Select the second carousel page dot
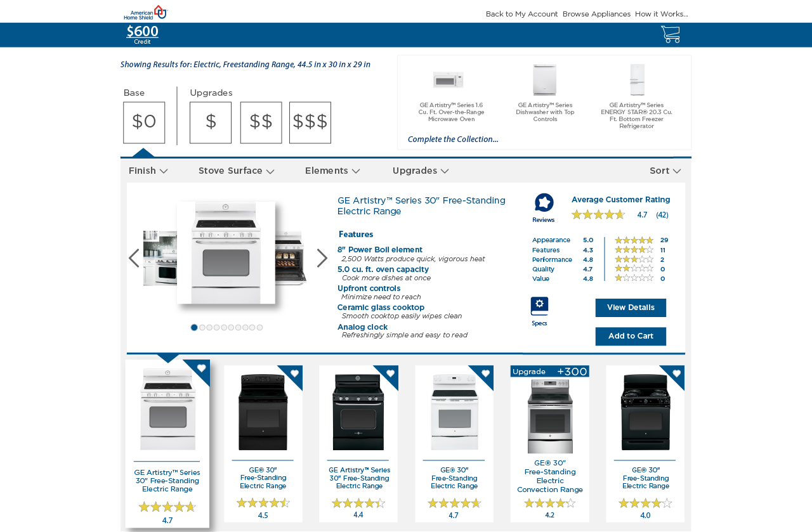Screen dimensions: 812x532 click(202, 328)
